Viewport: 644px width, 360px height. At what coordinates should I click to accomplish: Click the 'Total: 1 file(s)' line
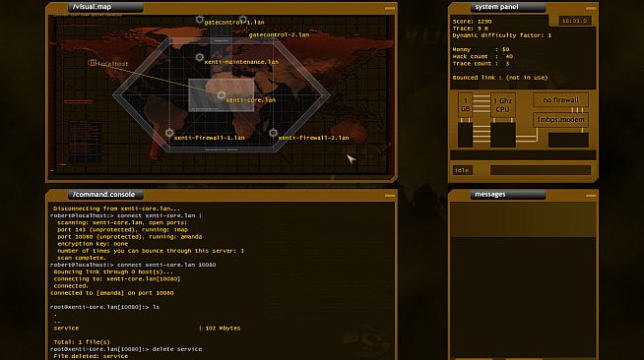click(x=82, y=342)
